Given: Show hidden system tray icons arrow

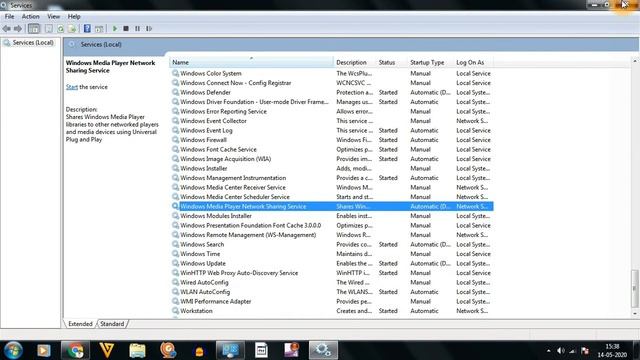Looking at the screenshot, I should [548, 351].
